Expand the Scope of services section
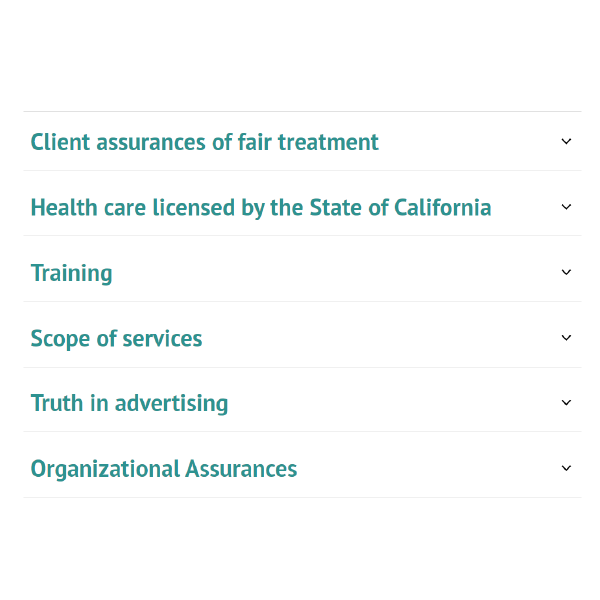Screen dimensions: 600x600 coord(300,339)
